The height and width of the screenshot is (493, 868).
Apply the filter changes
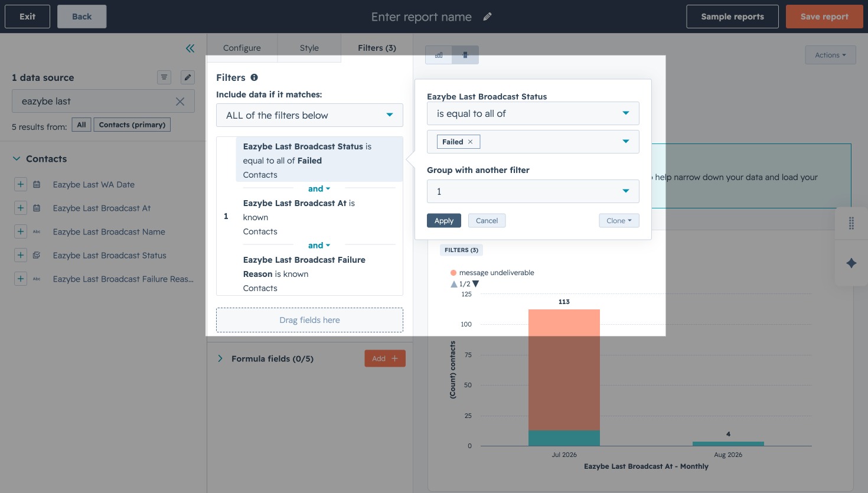[444, 221]
